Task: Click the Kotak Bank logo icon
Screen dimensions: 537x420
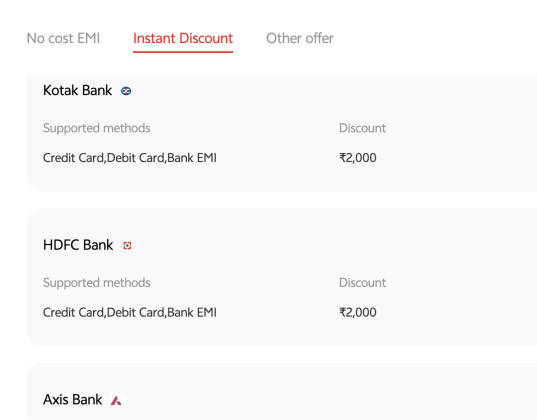Action: (x=126, y=91)
